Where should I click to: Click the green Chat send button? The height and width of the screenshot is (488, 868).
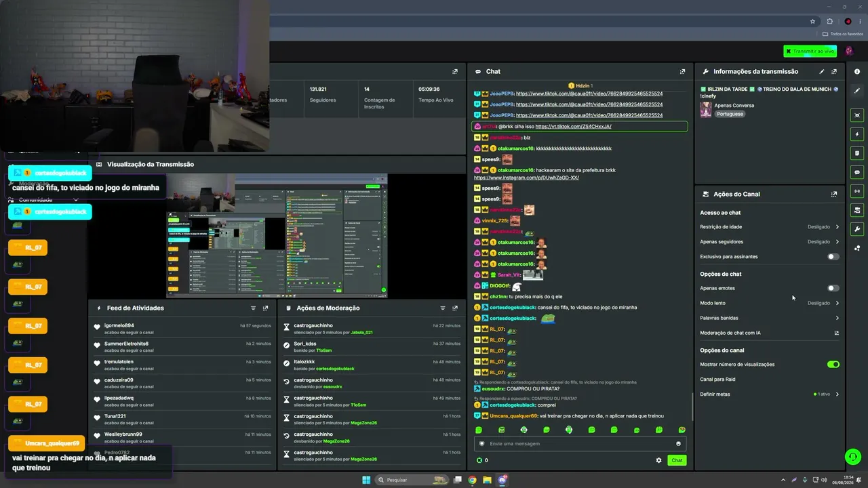point(677,460)
